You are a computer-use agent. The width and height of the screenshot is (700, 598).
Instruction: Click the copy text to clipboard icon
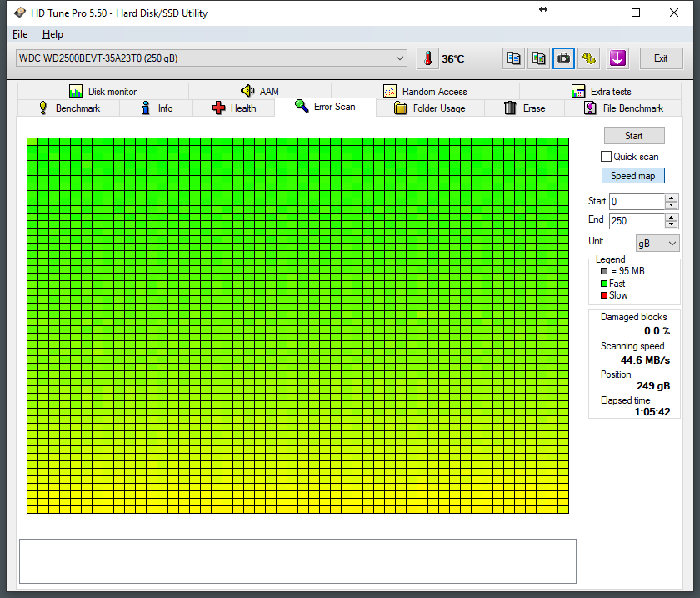[514, 58]
